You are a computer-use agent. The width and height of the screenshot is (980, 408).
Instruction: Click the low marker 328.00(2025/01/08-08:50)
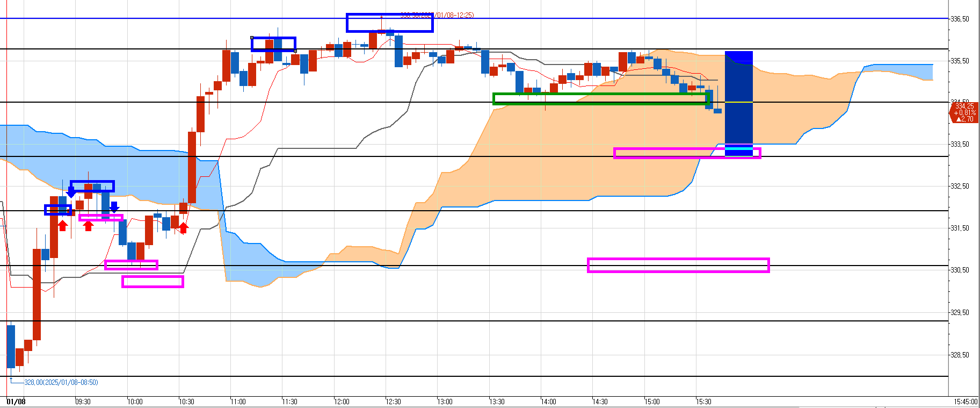(x=61, y=382)
